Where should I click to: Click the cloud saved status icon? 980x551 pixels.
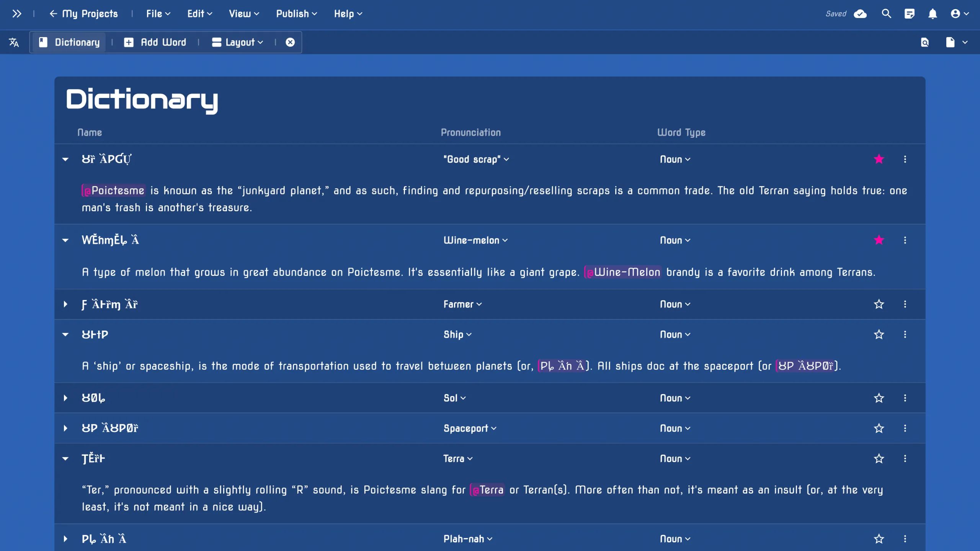(x=860, y=14)
